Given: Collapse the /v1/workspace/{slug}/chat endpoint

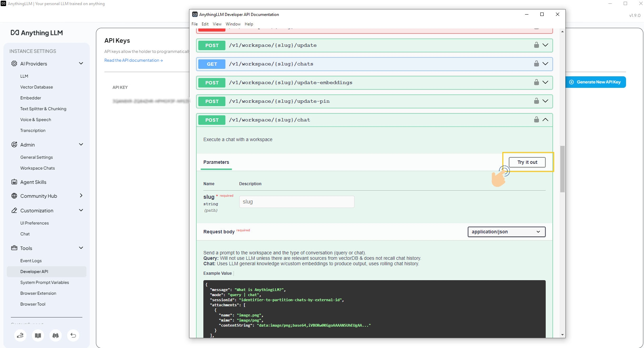Looking at the screenshot, I should [x=545, y=119].
